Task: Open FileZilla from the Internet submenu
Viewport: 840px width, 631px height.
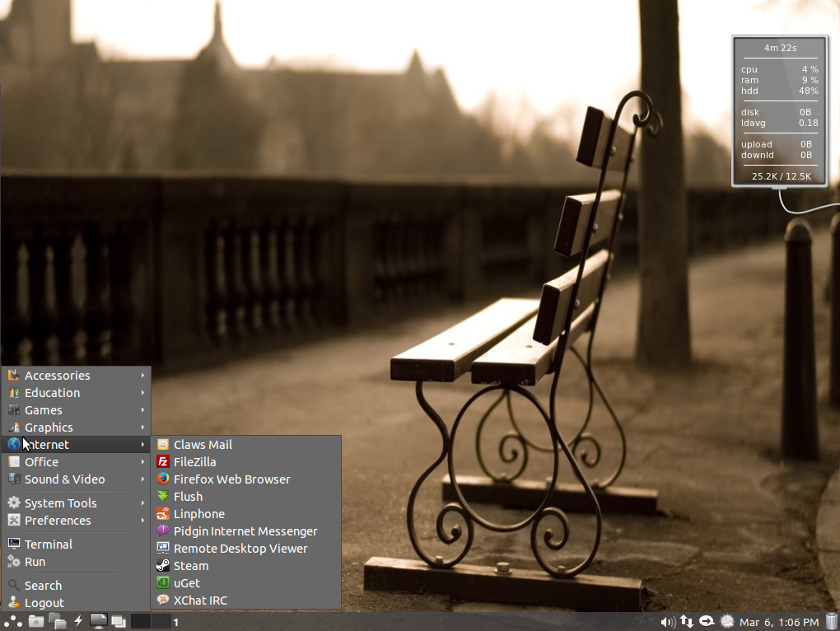Action: pyautogui.click(x=194, y=462)
